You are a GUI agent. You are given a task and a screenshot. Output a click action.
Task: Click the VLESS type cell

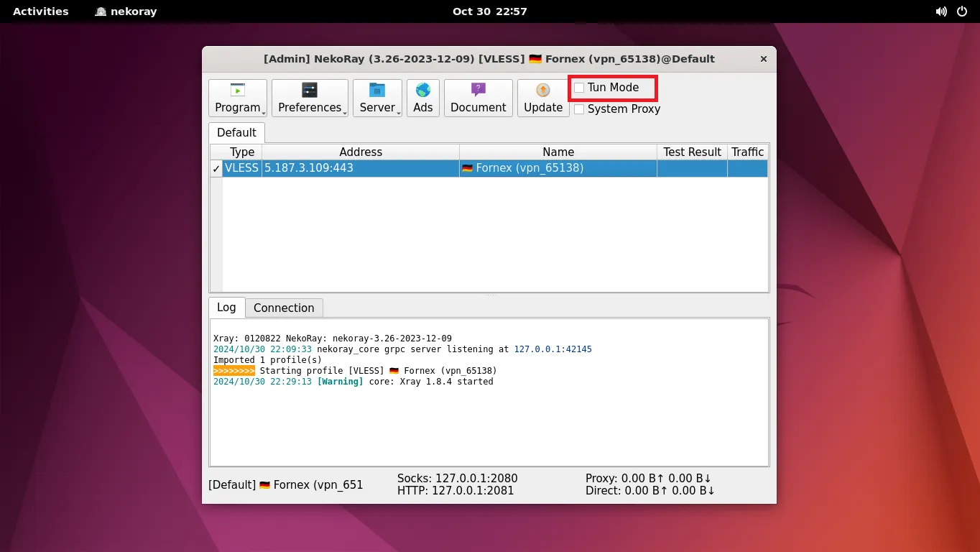pos(242,168)
